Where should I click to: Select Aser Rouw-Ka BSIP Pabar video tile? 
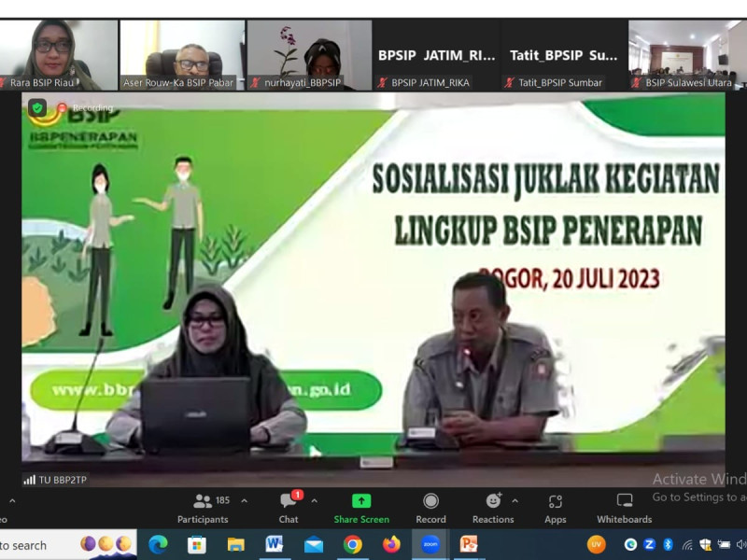tap(181, 55)
